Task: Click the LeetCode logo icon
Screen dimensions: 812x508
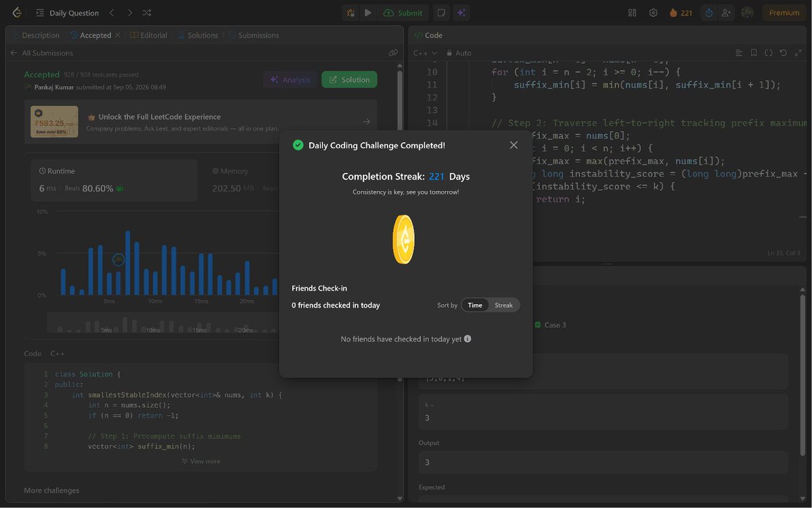Action: point(17,13)
